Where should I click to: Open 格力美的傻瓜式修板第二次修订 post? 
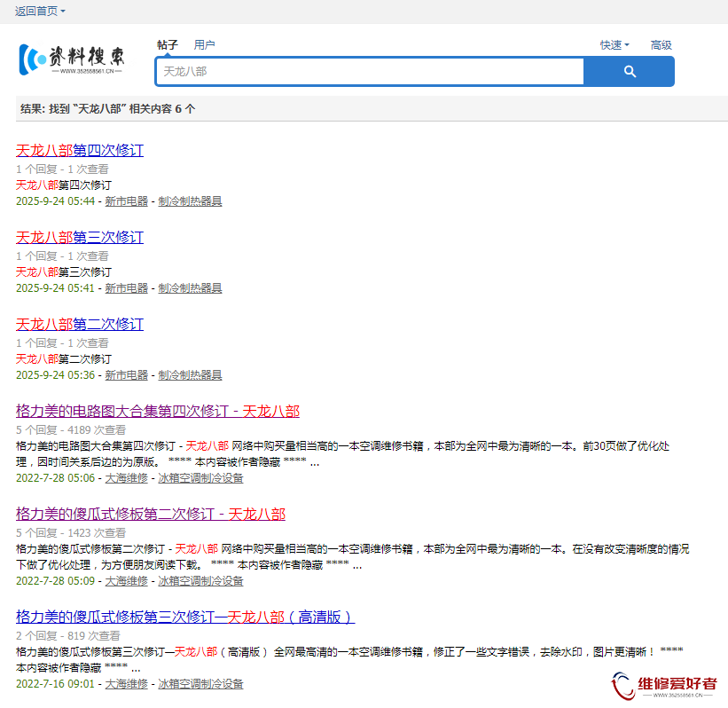point(151,514)
